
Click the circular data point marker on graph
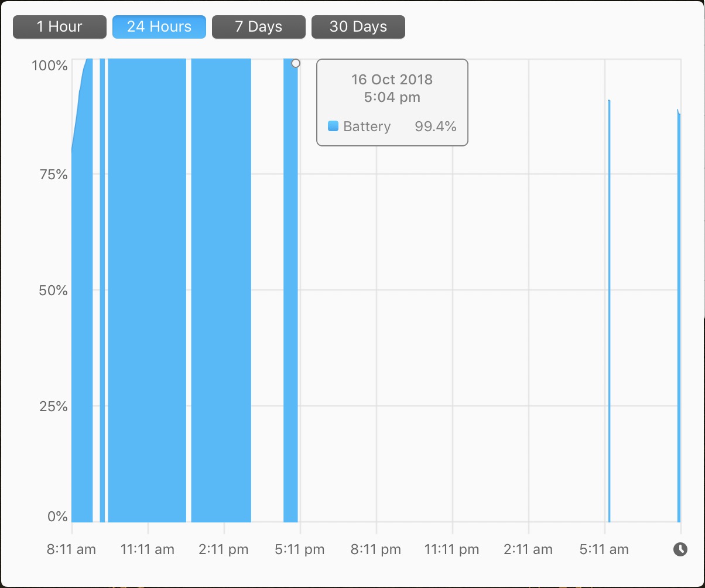[296, 63]
